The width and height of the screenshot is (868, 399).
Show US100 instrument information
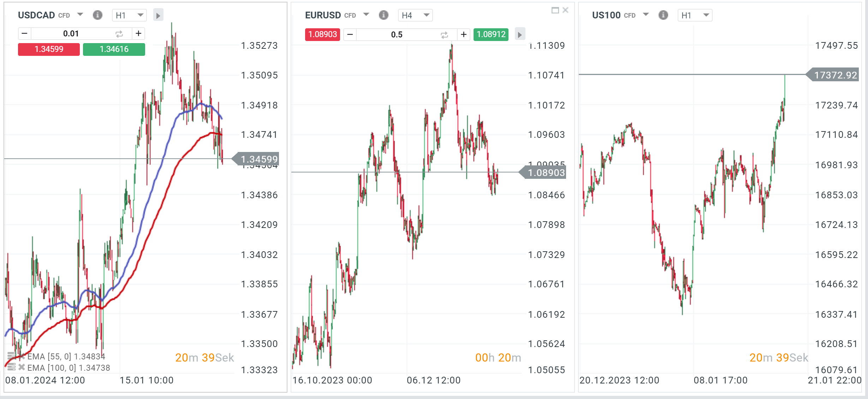pos(663,15)
